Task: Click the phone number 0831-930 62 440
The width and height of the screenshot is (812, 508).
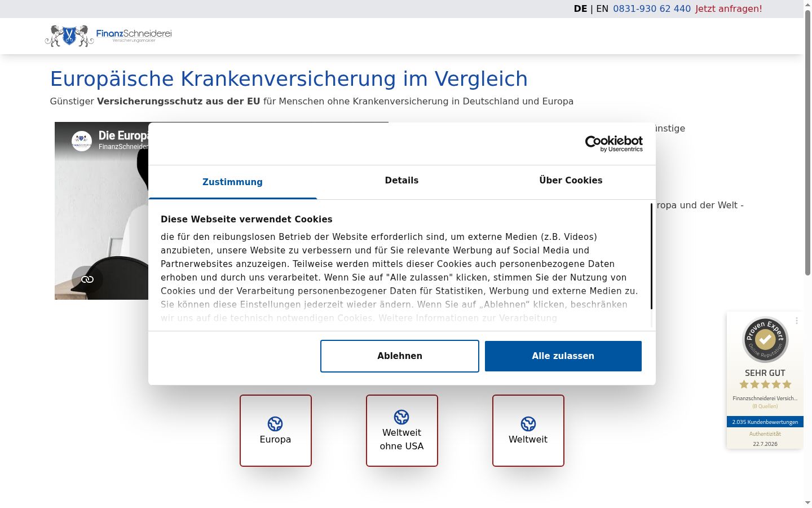Action: (x=652, y=9)
